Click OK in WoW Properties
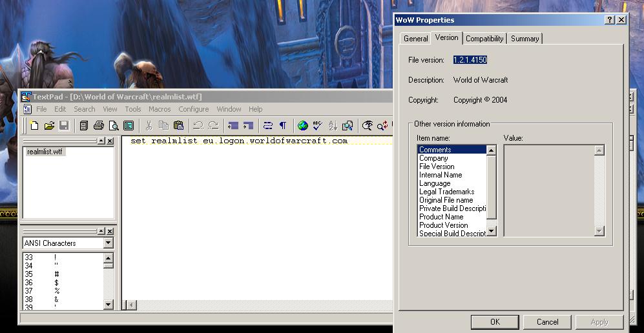Screen dimensions: 644x333 (x=495, y=322)
